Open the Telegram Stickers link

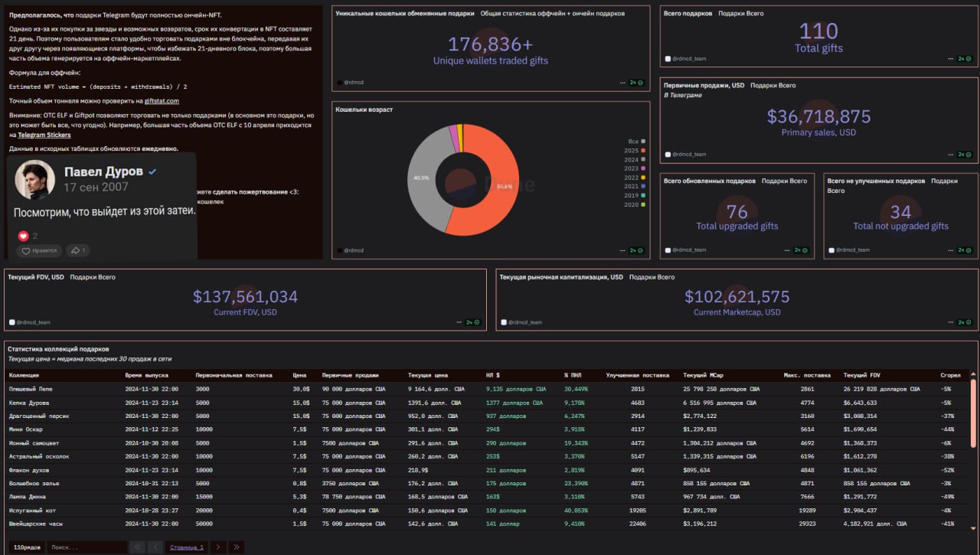pyautogui.click(x=44, y=135)
